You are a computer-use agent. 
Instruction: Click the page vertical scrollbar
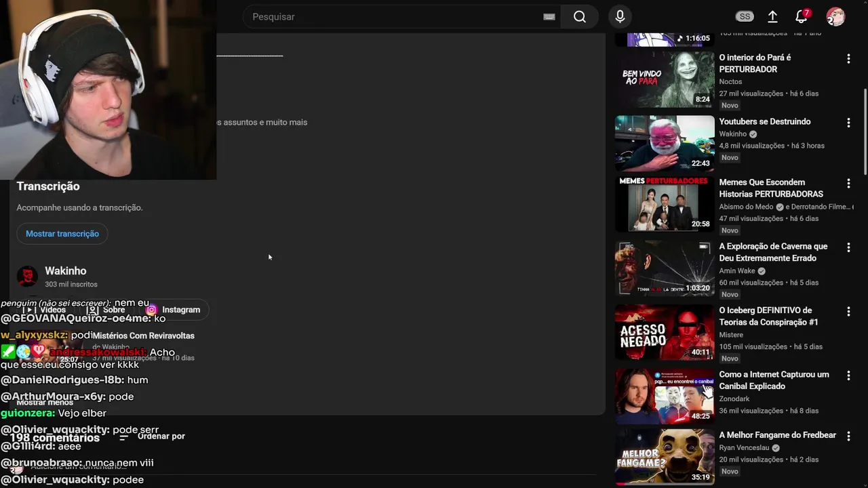[x=865, y=132]
